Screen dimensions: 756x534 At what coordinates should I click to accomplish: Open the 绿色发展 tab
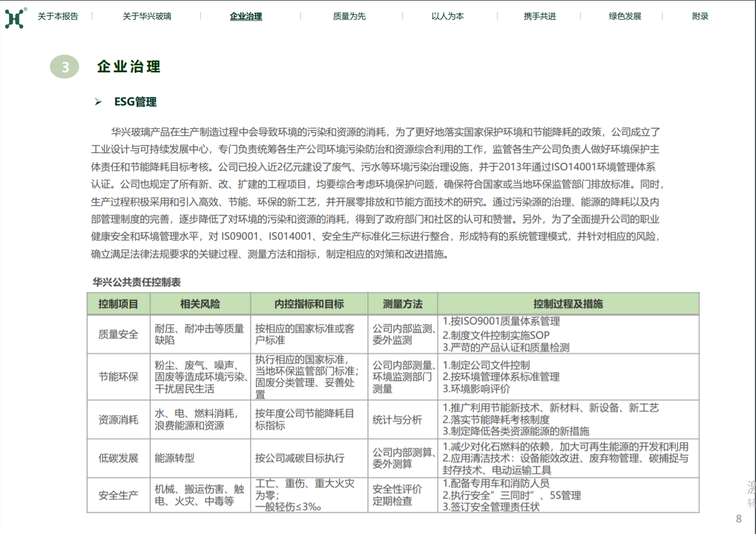pyautogui.click(x=625, y=16)
